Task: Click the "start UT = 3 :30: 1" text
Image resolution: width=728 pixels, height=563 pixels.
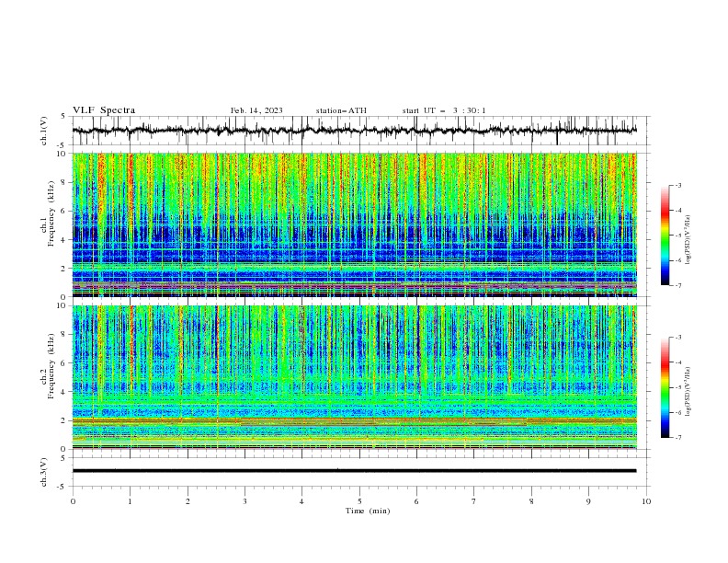Action: (444, 110)
